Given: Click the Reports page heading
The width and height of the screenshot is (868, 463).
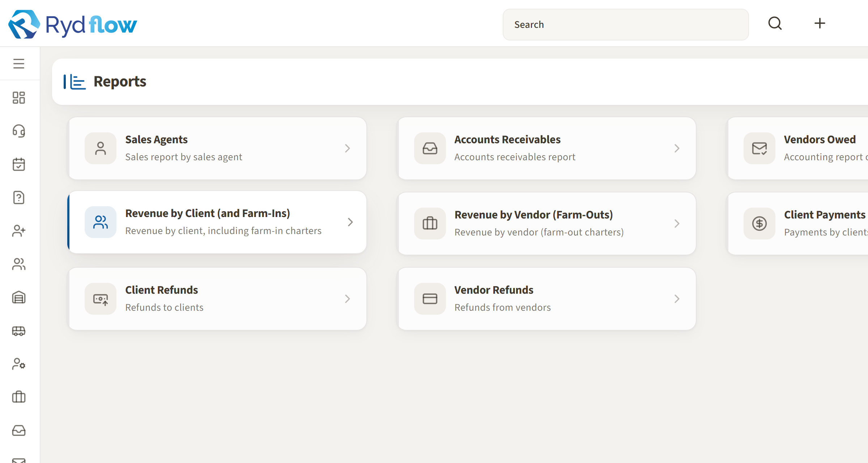Looking at the screenshot, I should click(x=120, y=81).
